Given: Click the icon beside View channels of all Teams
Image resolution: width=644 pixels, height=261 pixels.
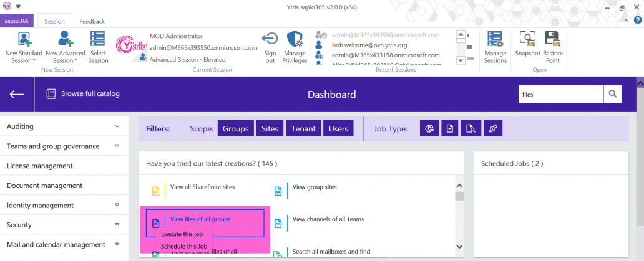Looking at the screenshot, I should pyautogui.click(x=278, y=223).
